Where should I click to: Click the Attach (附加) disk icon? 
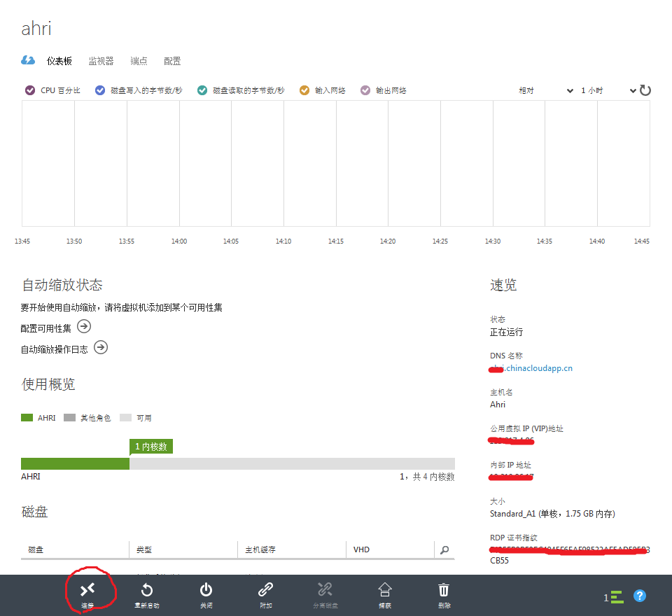click(x=265, y=590)
